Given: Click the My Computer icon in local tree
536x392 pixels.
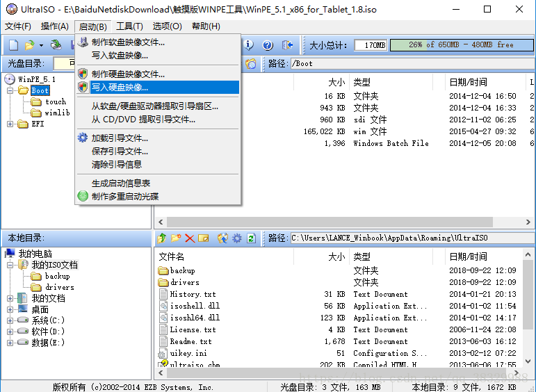Looking at the screenshot, I should tap(10, 253).
